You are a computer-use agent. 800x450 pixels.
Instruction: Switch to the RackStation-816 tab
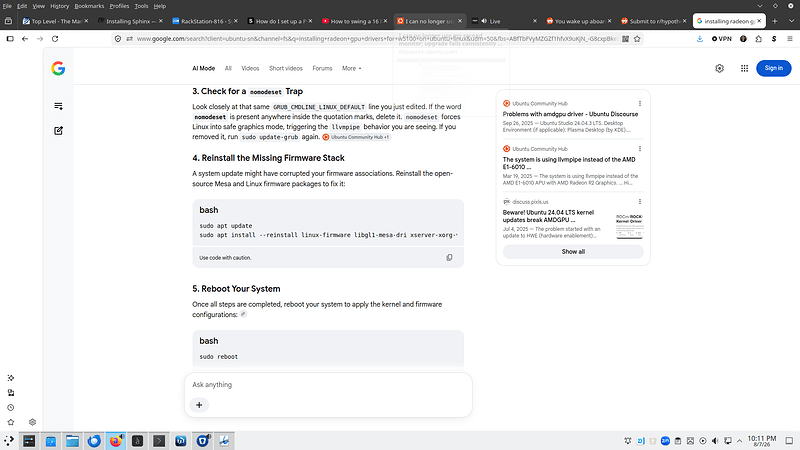point(206,21)
